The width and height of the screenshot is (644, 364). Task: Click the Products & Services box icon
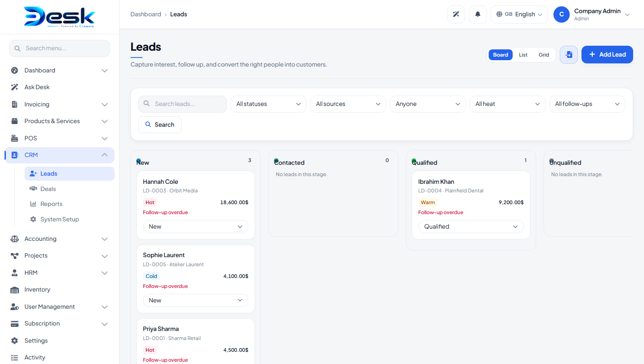coord(14,121)
